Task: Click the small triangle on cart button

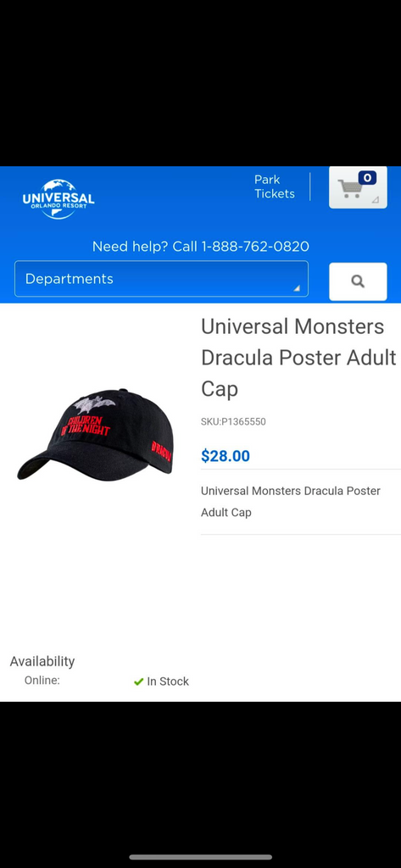Action: point(376,200)
